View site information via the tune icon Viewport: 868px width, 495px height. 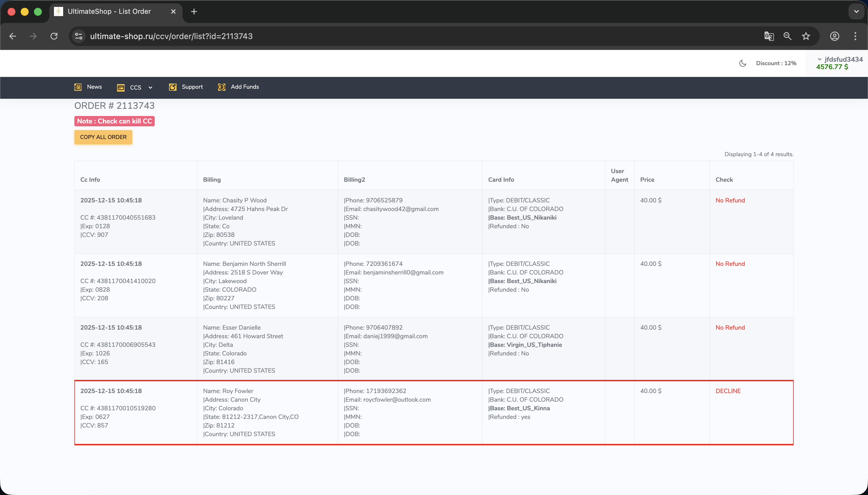(79, 36)
